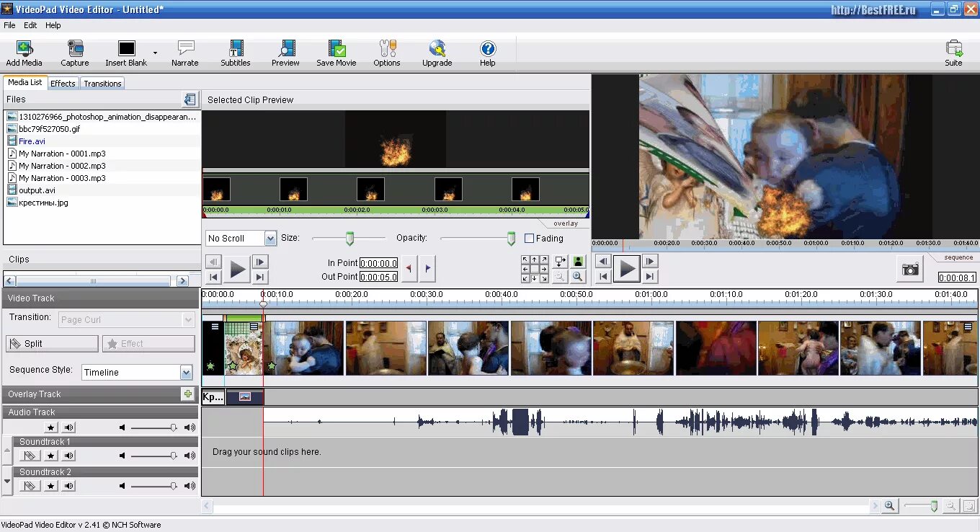The width and height of the screenshot is (980, 532).
Task: Enable the Fading checkbox
Action: pyautogui.click(x=530, y=238)
